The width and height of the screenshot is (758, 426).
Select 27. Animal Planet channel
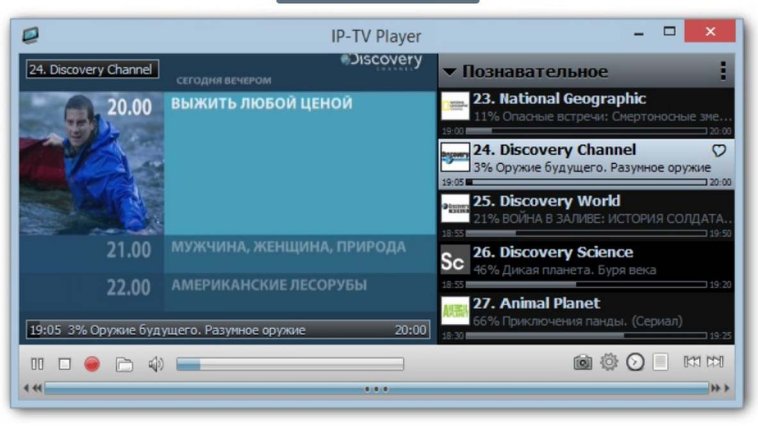[586, 317]
